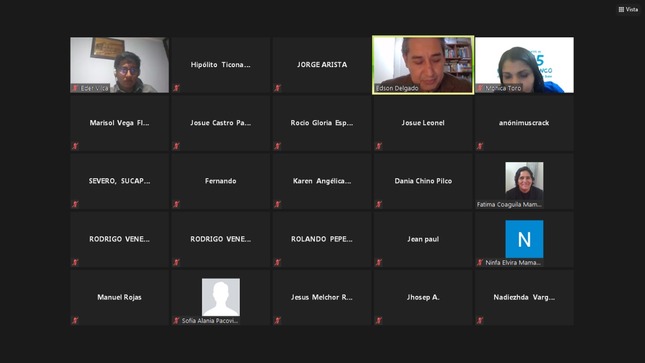Image resolution: width=645 pixels, height=363 pixels.
Task: Select Eder Vilca's video tile
Action: point(119,65)
